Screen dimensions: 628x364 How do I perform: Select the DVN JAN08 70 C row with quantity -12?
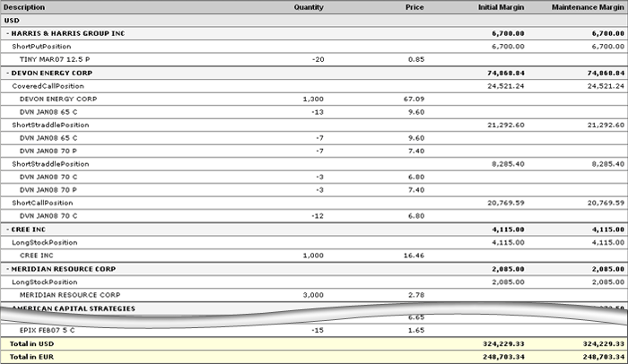pyautogui.click(x=314, y=216)
